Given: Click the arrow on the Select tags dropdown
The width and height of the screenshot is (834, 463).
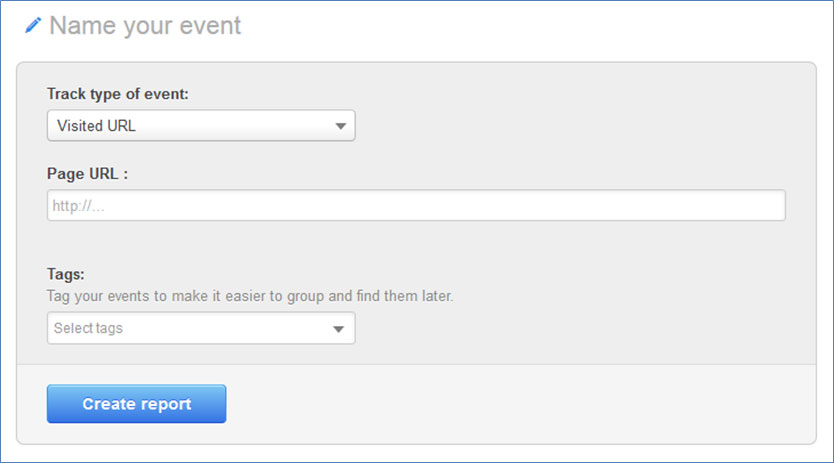Looking at the screenshot, I should pyautogui.click(x=338, y=329).
